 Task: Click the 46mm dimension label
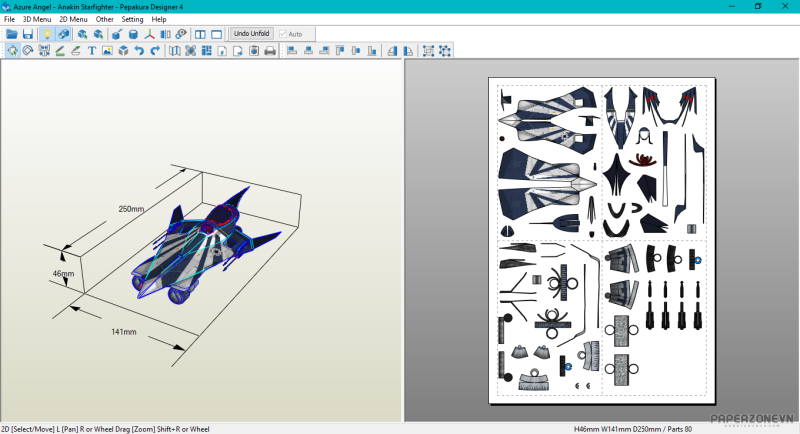click(63, 274)
